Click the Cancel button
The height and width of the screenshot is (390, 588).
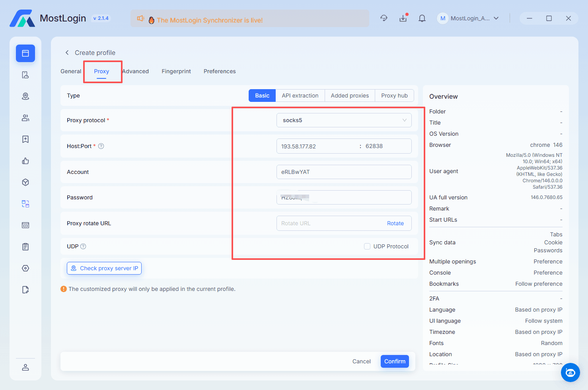361,361
